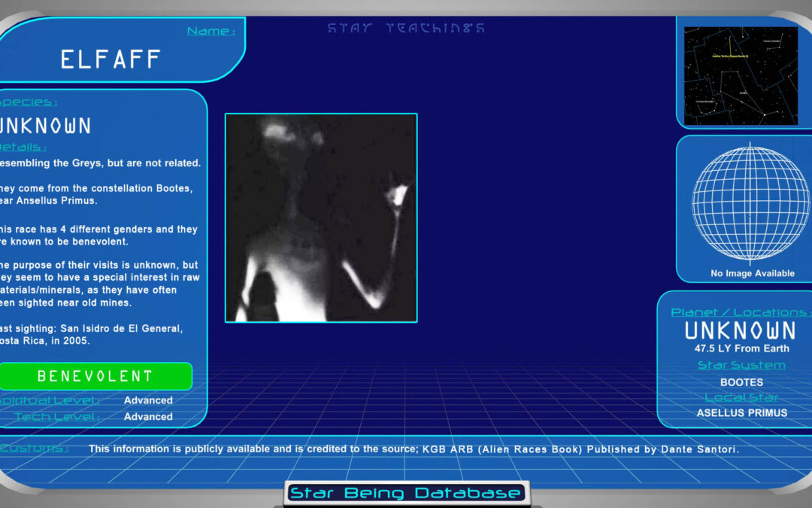Viewport: 812px width, 508px height.
Task: Select the Tech Level label
Action: coord(56,416)
